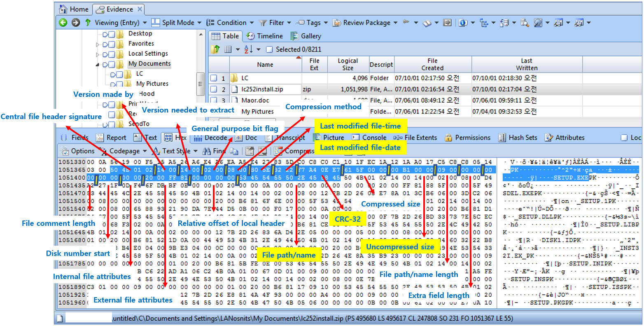Check the box for Maor.doc row
This screenshot has height=326, width=644.
(x=213, y=100)
